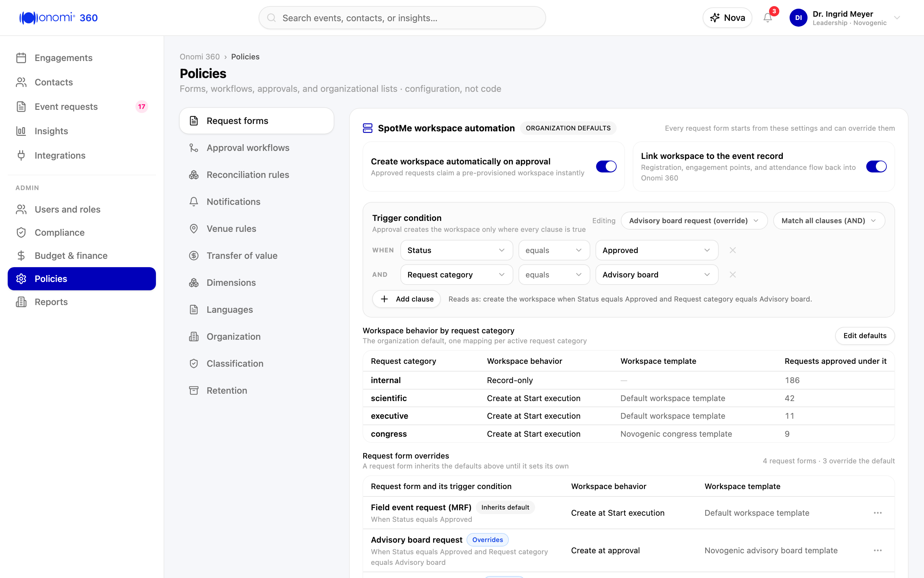Open the Request category field dropdown
924x578 pixels.
456,275
